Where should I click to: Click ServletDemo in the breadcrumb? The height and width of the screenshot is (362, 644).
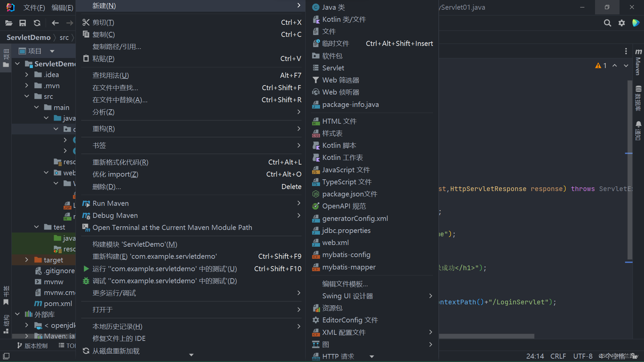(x=29, y=38)
